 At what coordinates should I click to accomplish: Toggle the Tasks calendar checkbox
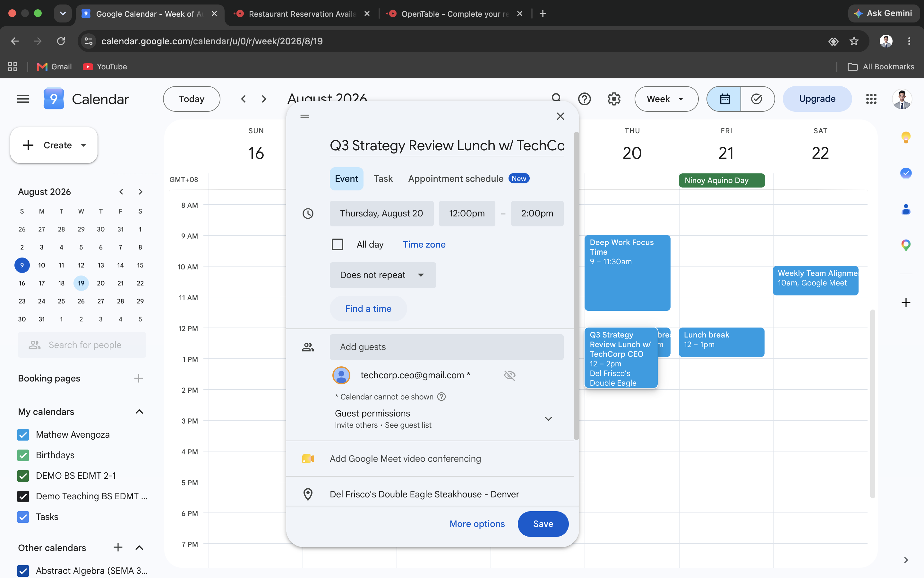[x=23, y=517]
